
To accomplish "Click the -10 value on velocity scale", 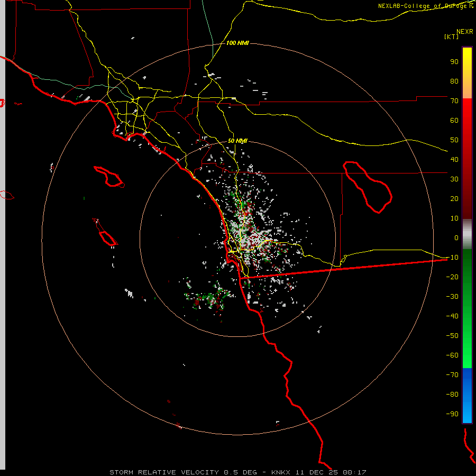I will (452, 258).
